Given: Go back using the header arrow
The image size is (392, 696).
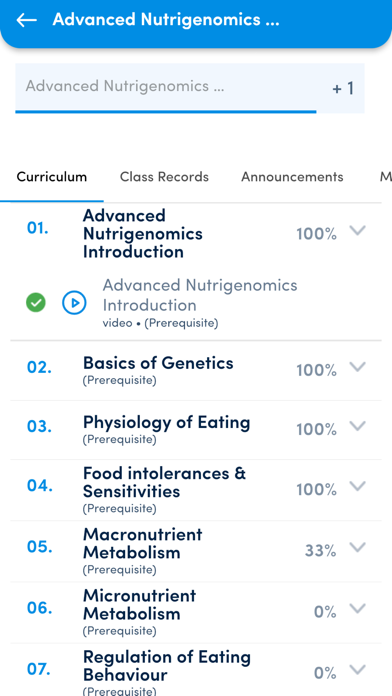Looking at the screenshot, I should click(26, 20).
